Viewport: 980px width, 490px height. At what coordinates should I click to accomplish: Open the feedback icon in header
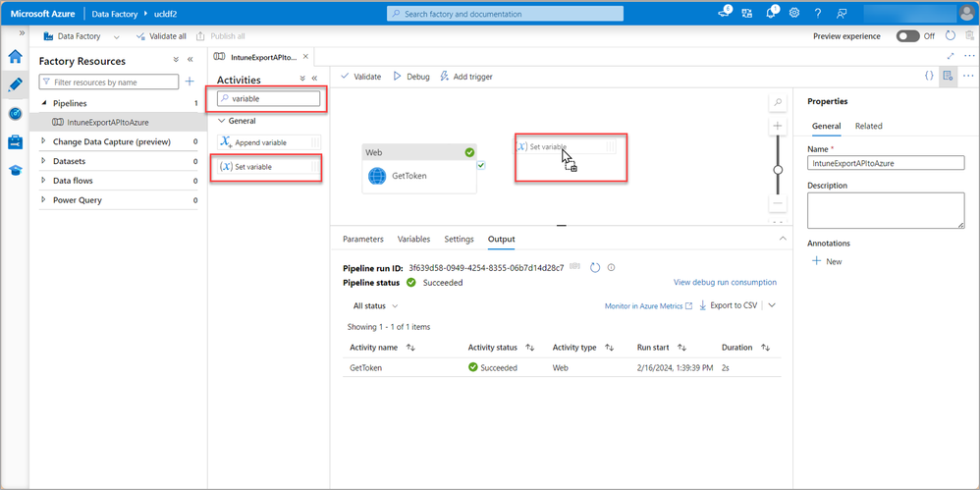[842, 13]
